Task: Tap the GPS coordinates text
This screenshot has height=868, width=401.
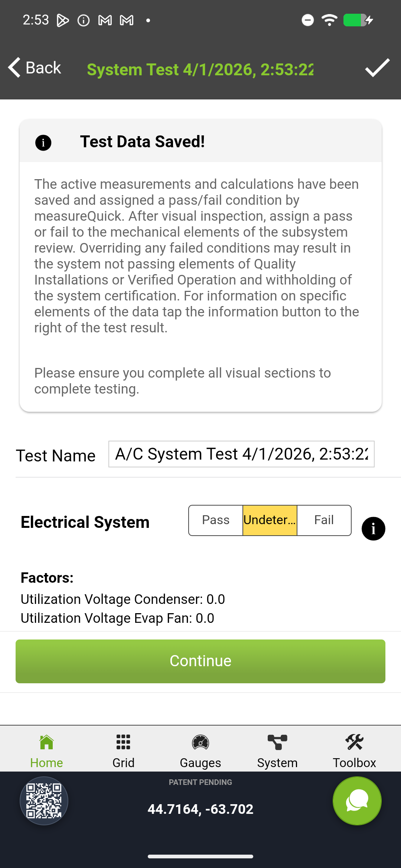Action: (200, 809)
